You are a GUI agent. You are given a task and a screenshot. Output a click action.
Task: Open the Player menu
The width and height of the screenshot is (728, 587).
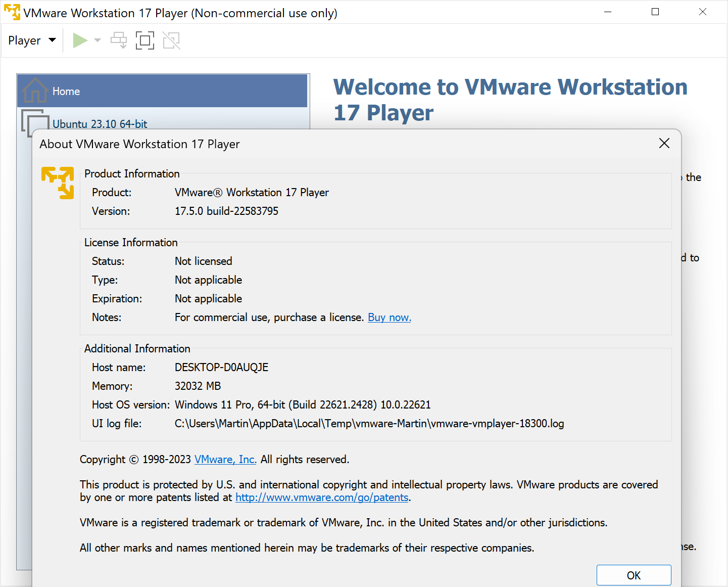31,40
